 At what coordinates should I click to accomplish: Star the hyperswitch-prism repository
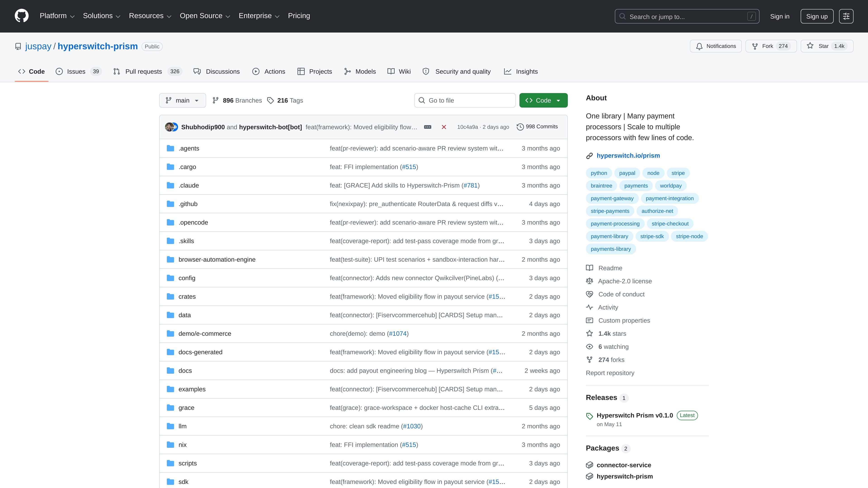(827, 46)
